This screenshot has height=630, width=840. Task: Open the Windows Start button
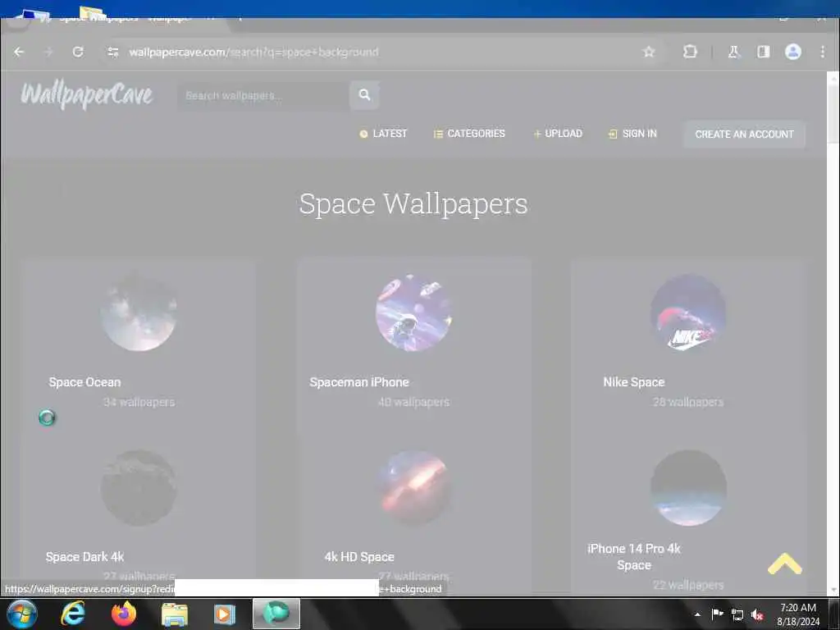(x=22, y=614)
